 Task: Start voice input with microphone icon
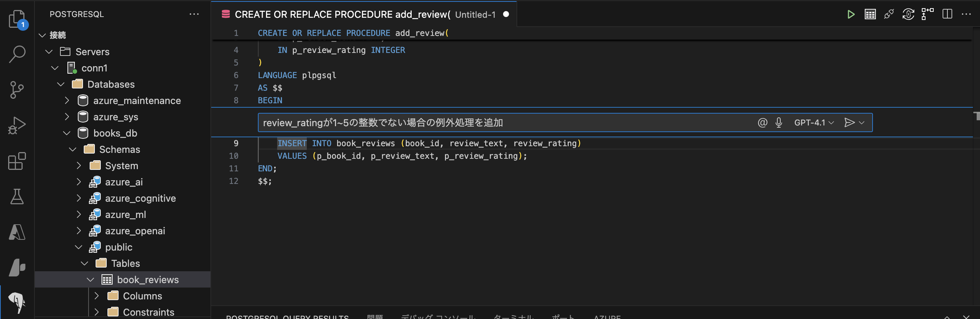pos(779,122)
